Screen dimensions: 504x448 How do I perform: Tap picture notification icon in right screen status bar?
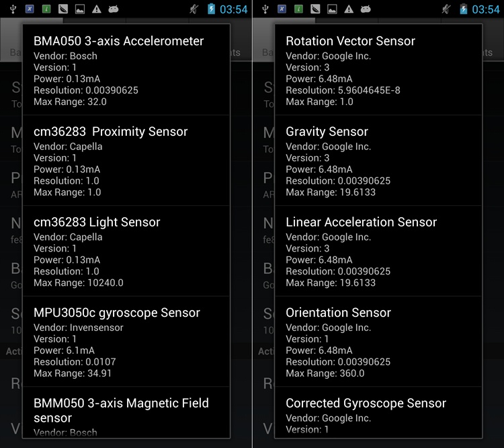332,9
